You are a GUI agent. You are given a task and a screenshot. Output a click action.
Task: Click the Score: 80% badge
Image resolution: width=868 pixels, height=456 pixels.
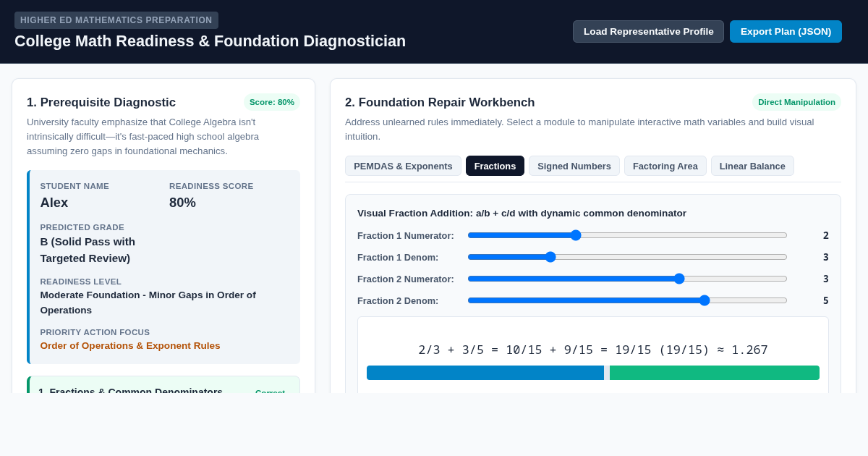click(x=272, y=102)
